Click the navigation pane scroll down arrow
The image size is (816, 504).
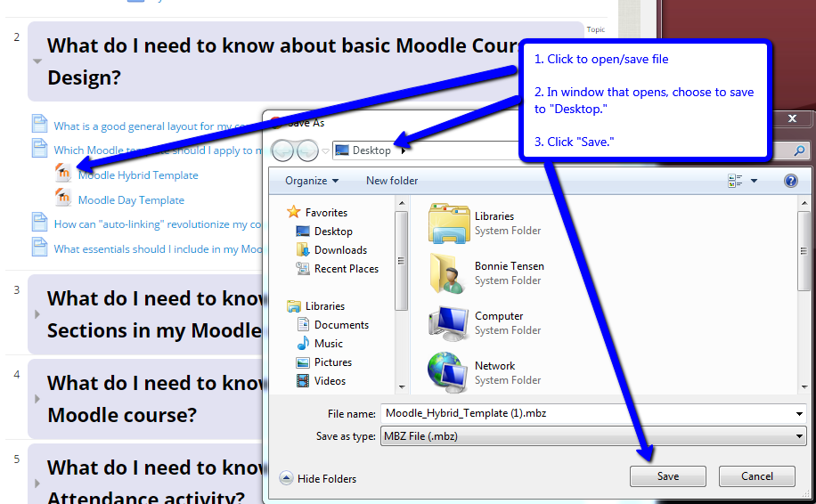coord(401,387)
